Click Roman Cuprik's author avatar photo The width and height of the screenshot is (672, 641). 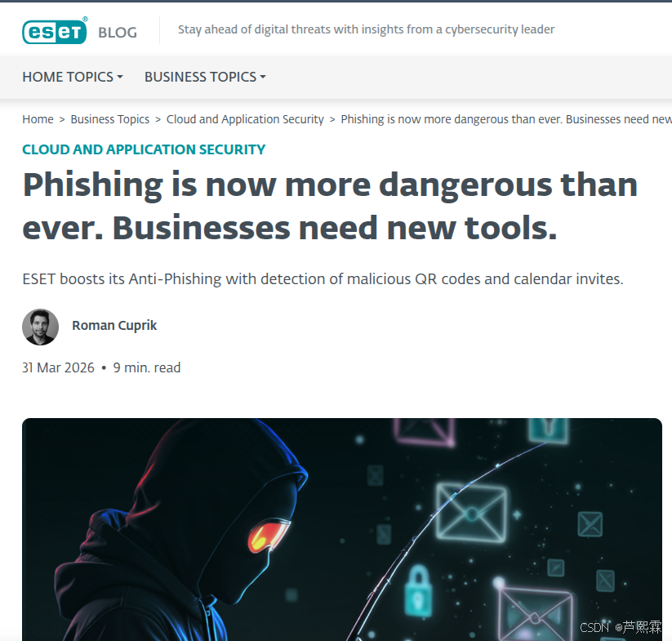click(40, 327)
